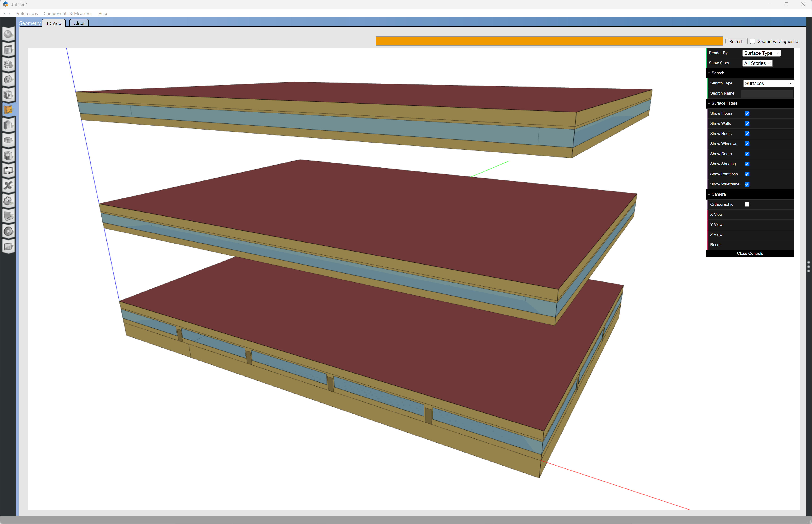
Task: Collapse the Surface Filters section
Action: click(724, 103)
